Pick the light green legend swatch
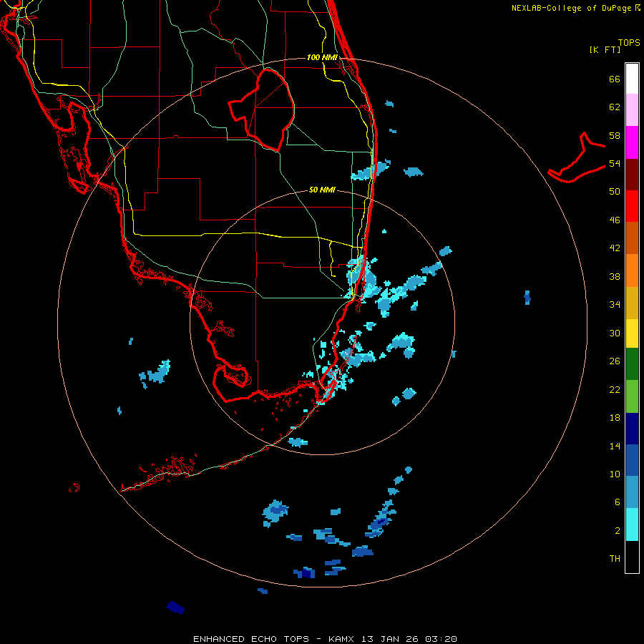Screen dimensions: 644x644 pos(632,396)
